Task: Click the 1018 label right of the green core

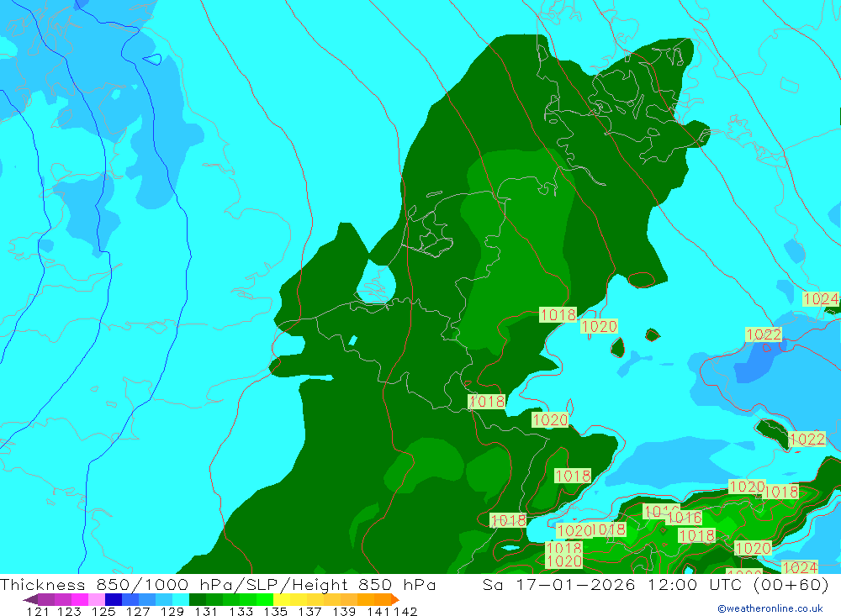Action: (558, 314)
